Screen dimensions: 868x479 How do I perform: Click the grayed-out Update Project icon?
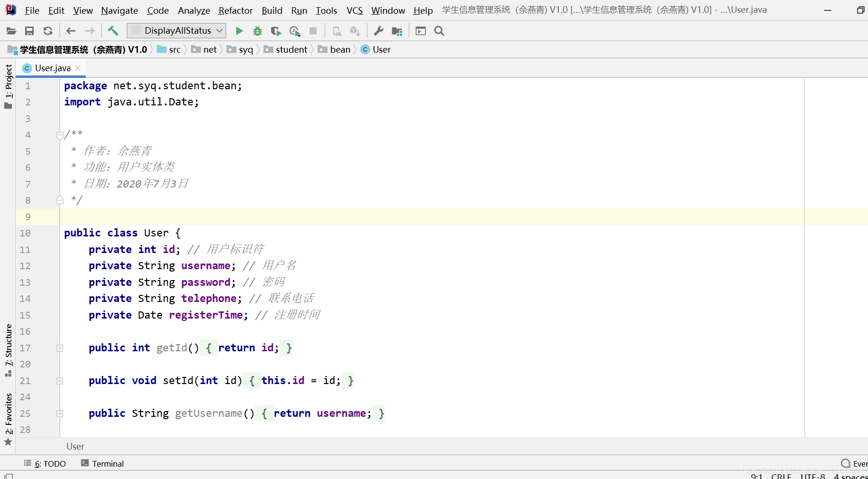coord(337,31)
